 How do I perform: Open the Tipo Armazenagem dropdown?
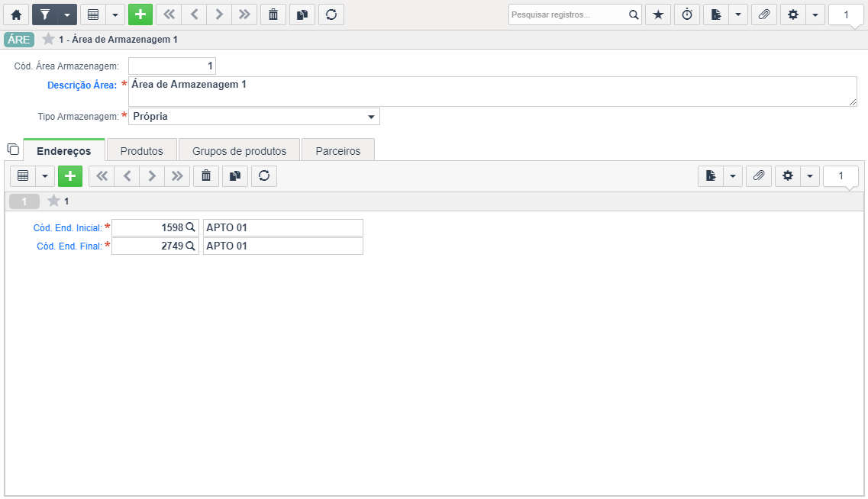pyautogui.click(x=254, y=116)
